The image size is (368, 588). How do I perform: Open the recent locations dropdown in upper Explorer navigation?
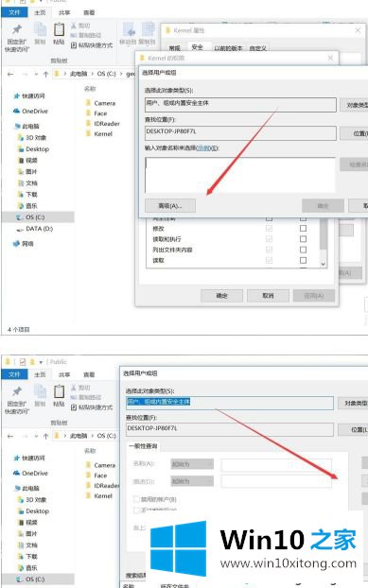[x=36, y=75]
